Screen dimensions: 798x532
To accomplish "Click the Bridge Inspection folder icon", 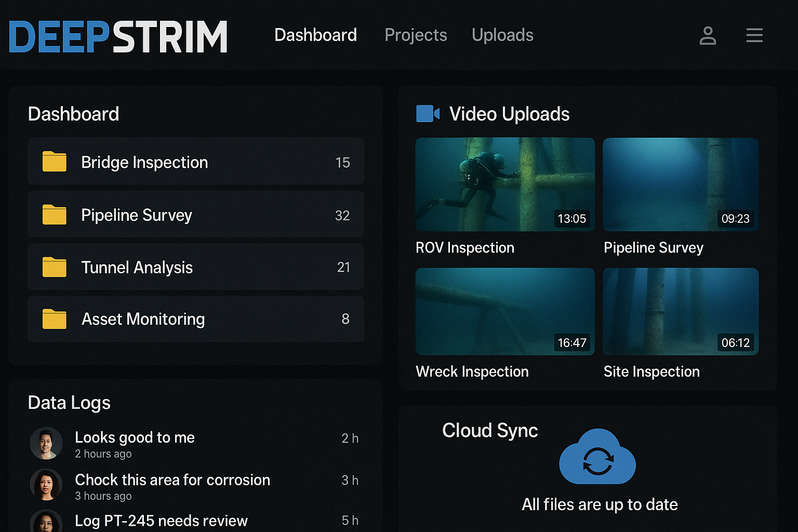I will pos(55,162).
